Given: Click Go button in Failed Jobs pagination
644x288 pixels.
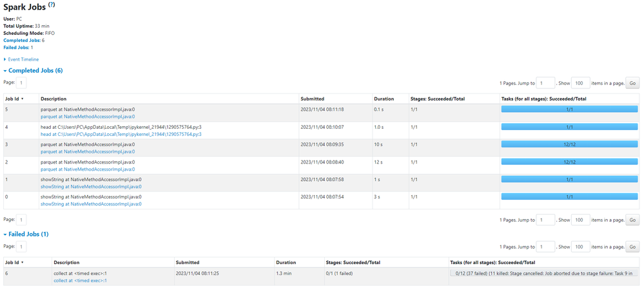Looking at the screenshot, I should pyautogui.click(x=632, y=247).
